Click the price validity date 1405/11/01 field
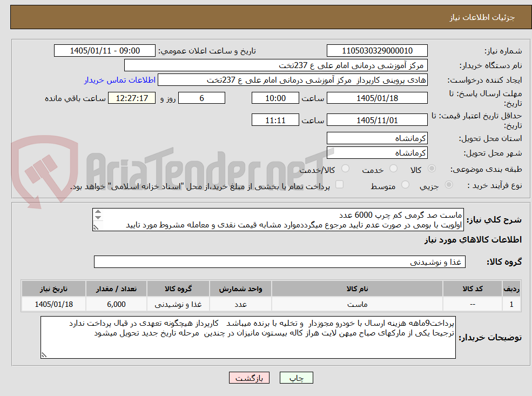Screen dimensions: 532x396 click(x=377, y=120)
